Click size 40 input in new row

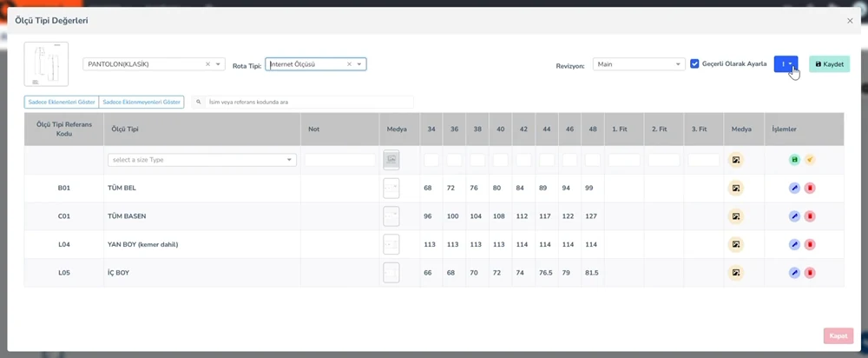[x=501, y=160]
